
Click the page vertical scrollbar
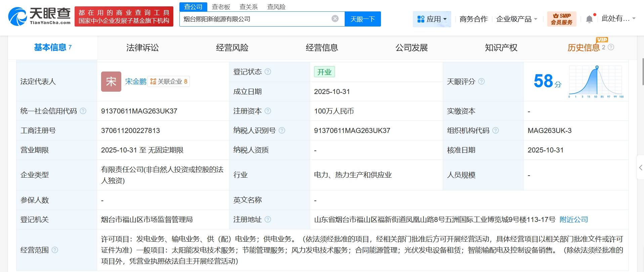click(x=642, y=71)
